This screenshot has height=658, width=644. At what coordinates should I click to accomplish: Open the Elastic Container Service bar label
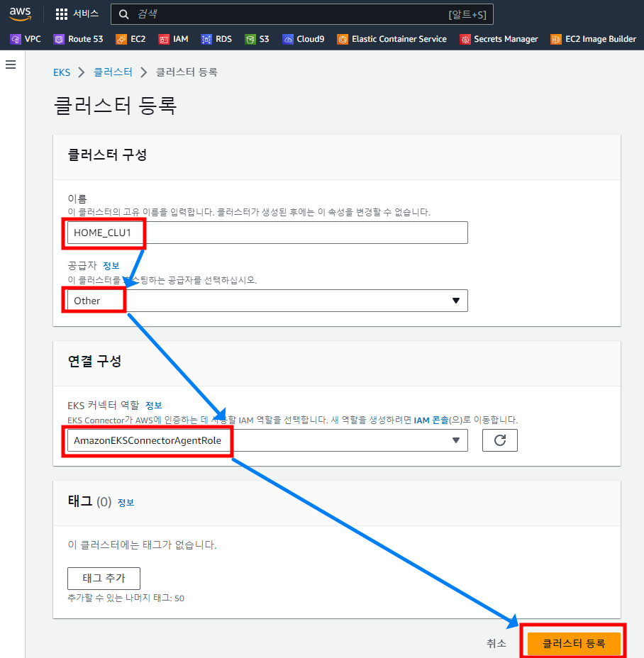[x=399, y=39]
